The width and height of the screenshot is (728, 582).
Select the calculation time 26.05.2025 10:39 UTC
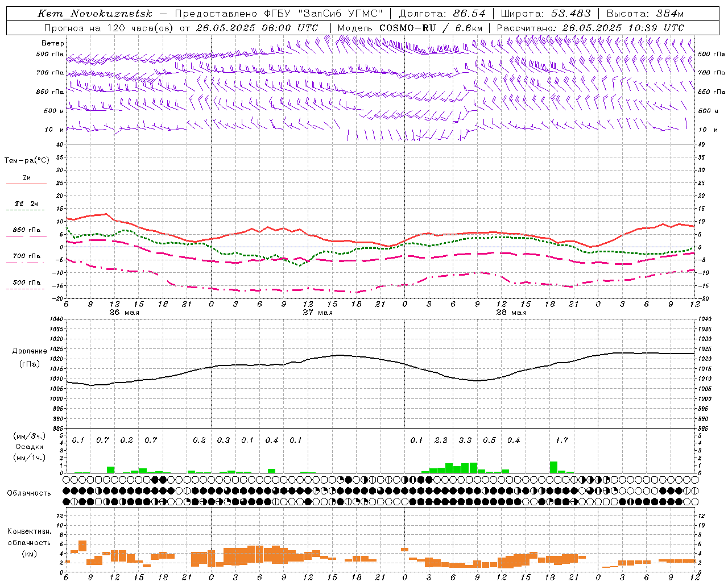[623, 28]
